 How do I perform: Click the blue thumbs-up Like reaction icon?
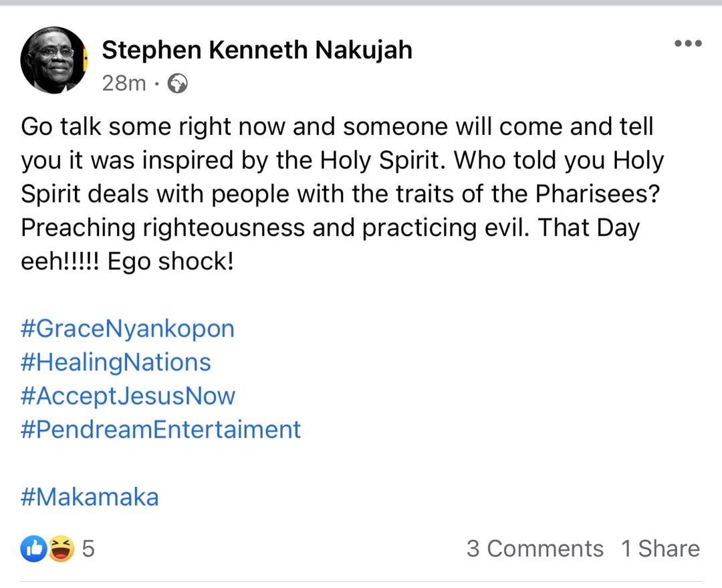tap(33, 549)
